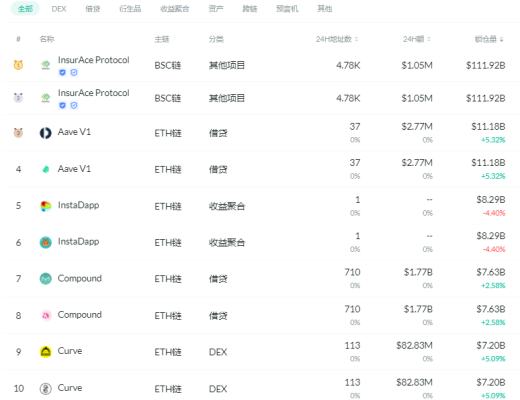Viewport: 520px width, 400px height.
Task: Click BSC链 in the gold medal row
Action: 168,65
